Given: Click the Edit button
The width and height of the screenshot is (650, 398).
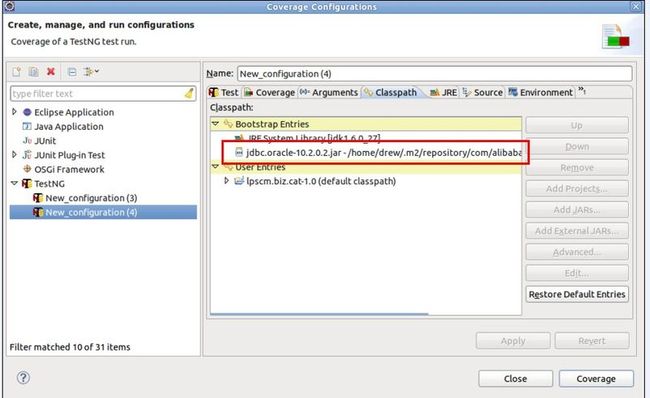Looking at the screenshot, I should pos(577,274).
